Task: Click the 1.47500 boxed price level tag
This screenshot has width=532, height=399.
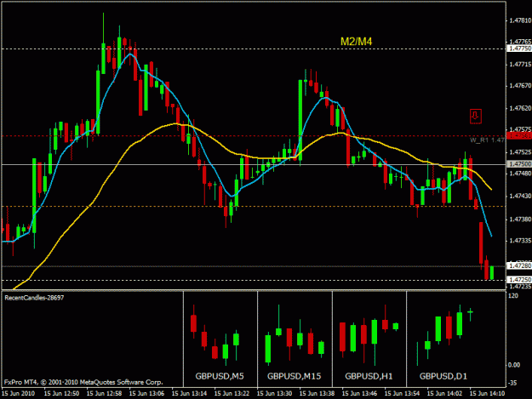Action: [x=518, y=164]
